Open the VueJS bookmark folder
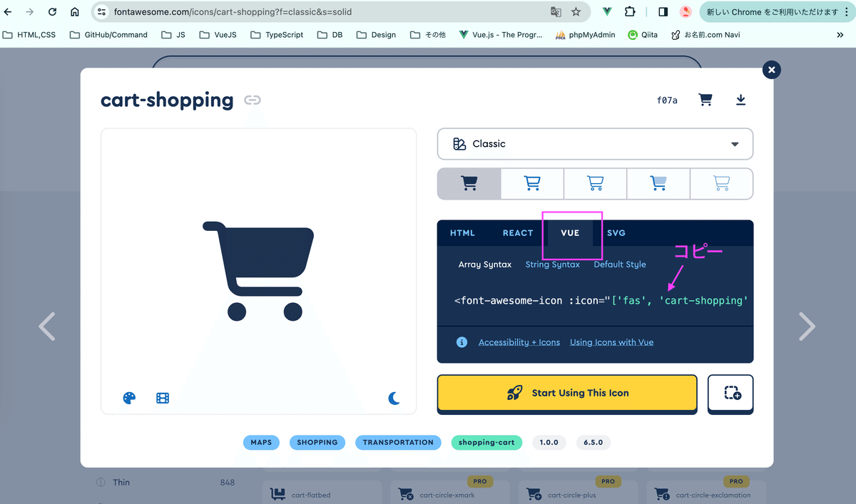Image resolution: width=856 pixels, height=504 pixels. [x=218, y=34]
